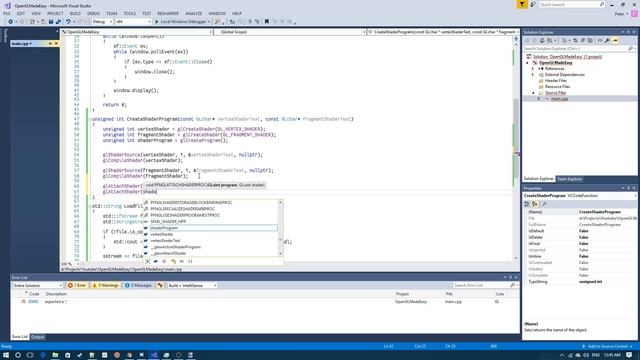
Task: Close the main.cpp tab
Action: pyautogui.click(x=56, y=43)
